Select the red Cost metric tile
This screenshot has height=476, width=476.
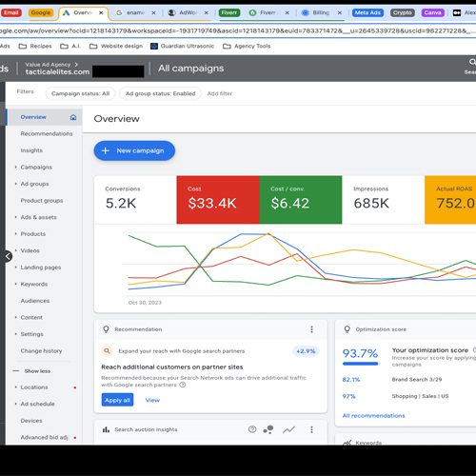pyautogui.click(x=218, y=200)
